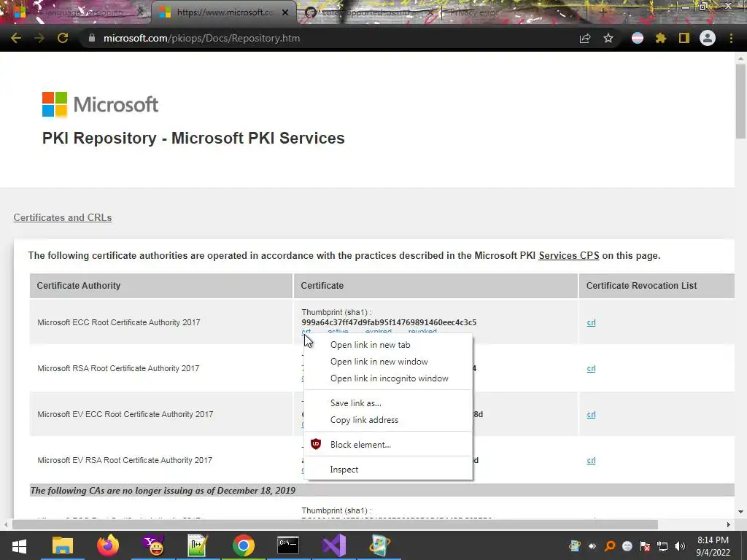Open crl link for RSA Root Certificate Authority 2017
The width and height of the screenshot is (747, 560).
591,368
